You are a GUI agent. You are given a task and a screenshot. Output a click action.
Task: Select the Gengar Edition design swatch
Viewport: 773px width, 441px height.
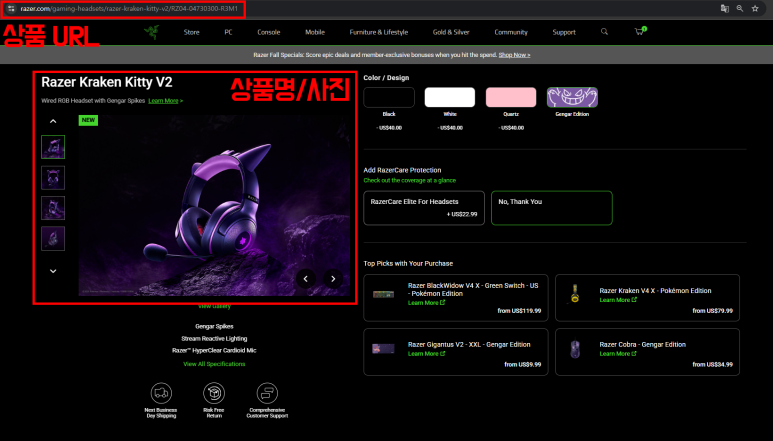click(x=572, y=97)
